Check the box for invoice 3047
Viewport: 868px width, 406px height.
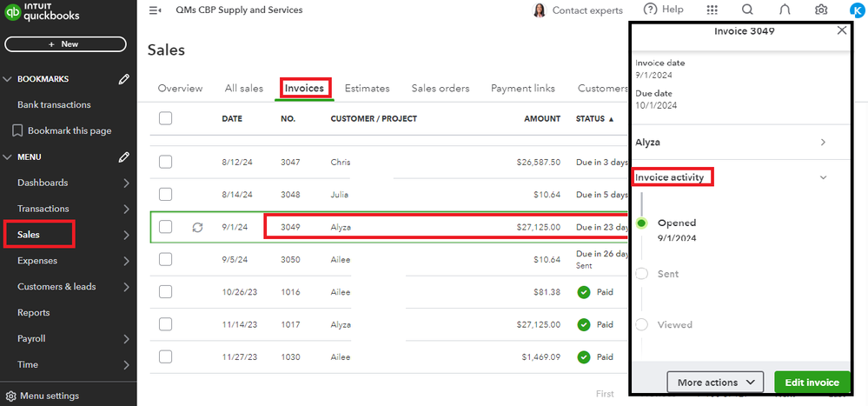click(x=166, y=162)
